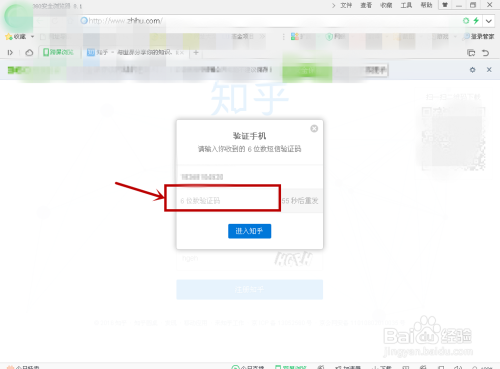The image size is (500, 369).
Task: Show hidden bookmarks with the >> chevron
Action: (x=262, y=36)
